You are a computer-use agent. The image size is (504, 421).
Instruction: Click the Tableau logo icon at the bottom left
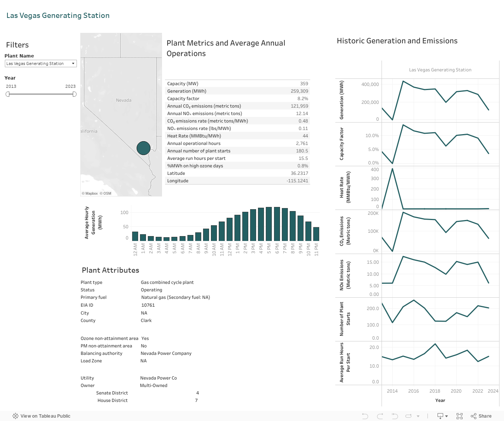point(15,416)
